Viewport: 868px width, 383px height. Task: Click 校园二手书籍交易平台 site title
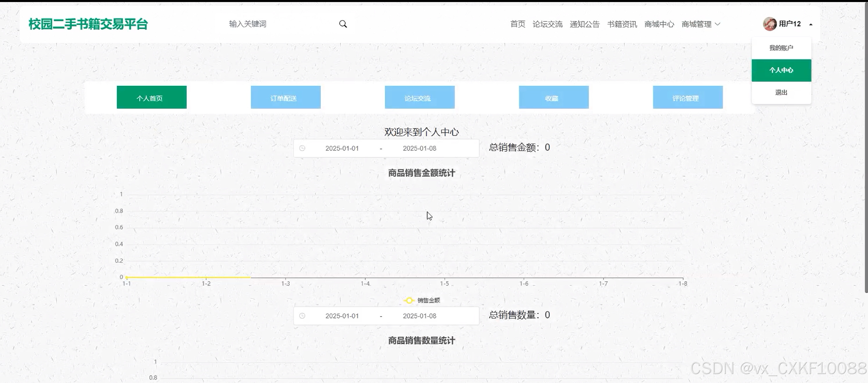pyautogui.click(x=88, y=24)
